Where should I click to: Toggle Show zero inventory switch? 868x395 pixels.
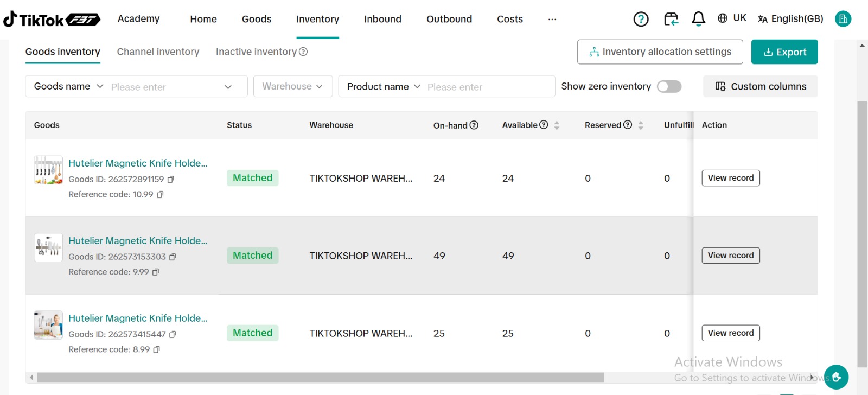click(x=669, y=86)
